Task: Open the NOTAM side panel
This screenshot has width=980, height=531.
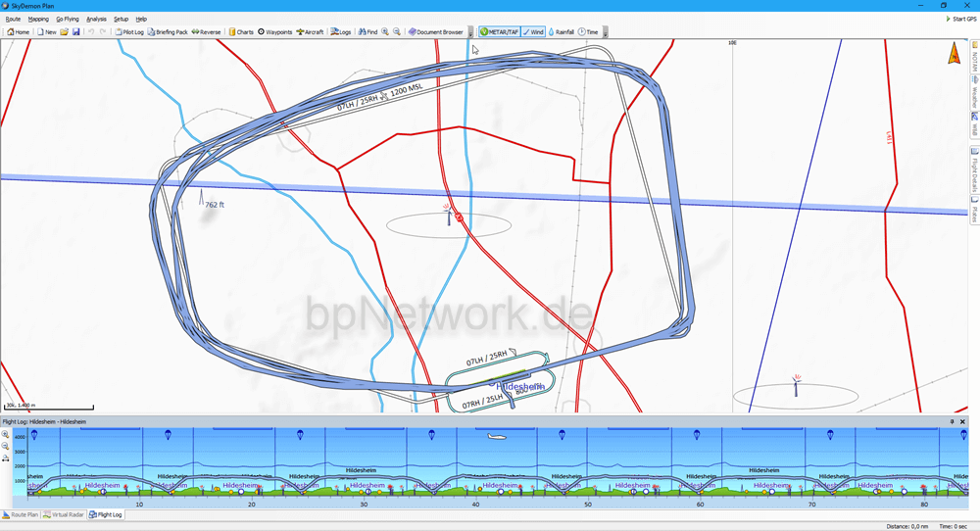Action: [x=974, y=58]
